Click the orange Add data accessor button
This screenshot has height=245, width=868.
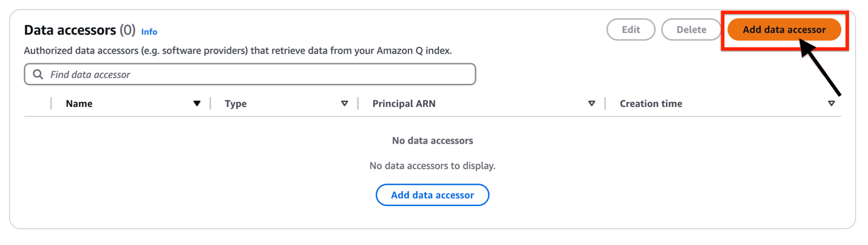784,30
